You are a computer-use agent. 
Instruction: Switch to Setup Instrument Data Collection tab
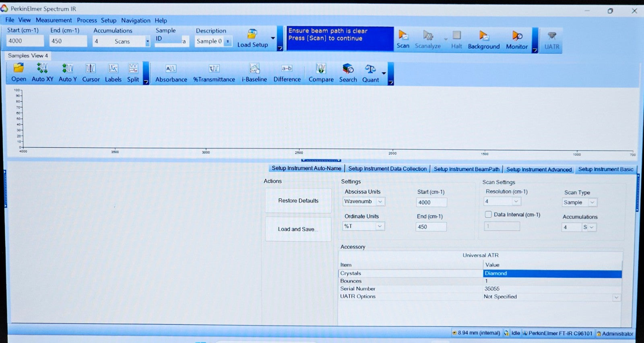(x=387, y=169)
